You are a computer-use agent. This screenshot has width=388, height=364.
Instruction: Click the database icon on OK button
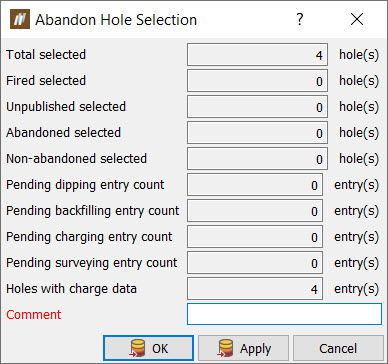(138, 349)
